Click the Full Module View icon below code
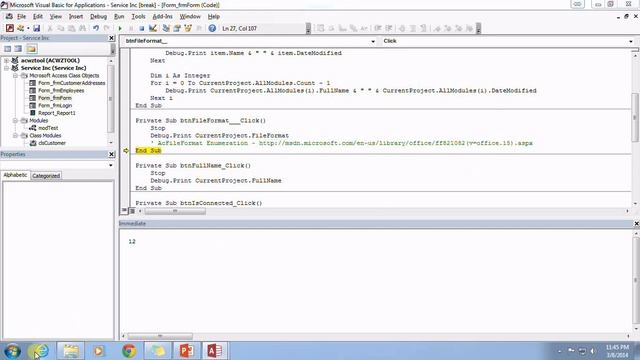The height and width of the screenshot is (360, 640). coord(132,211)
